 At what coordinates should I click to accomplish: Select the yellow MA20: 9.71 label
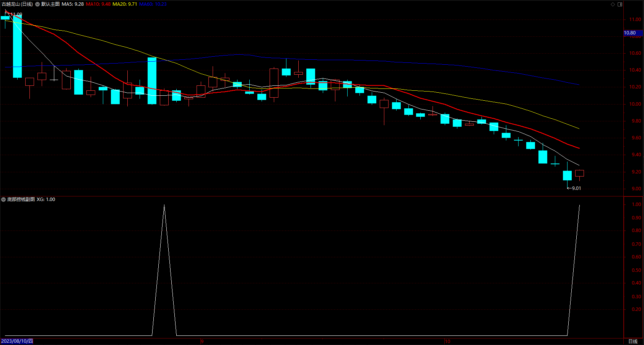pos(125,4)
